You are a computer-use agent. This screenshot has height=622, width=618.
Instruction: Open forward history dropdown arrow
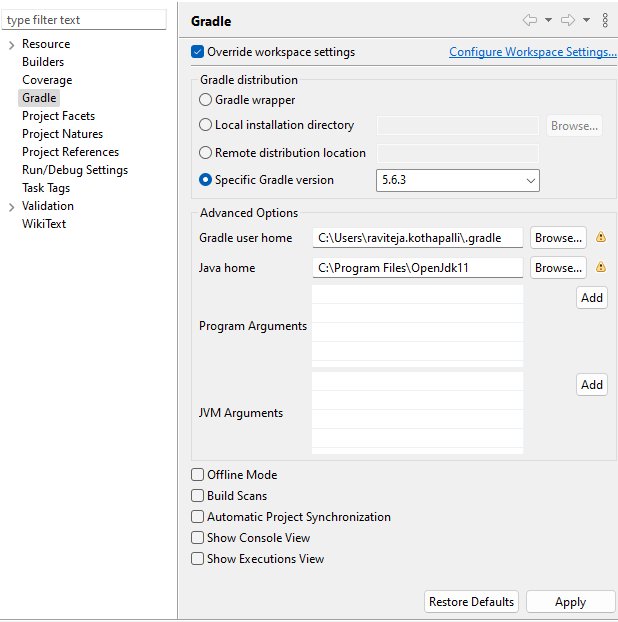click(586, 20)
